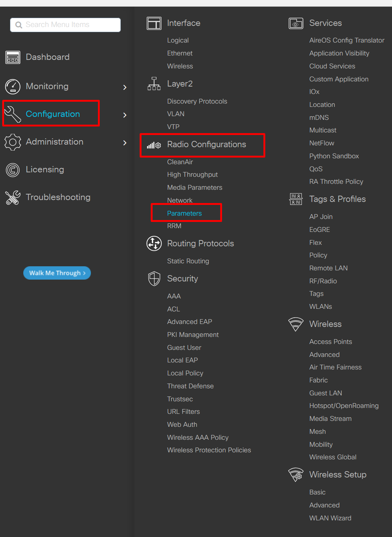This screenshot has height=537, width=392.
Task: Click the Troubleshooting tools icon
Action: click(13, 197)
